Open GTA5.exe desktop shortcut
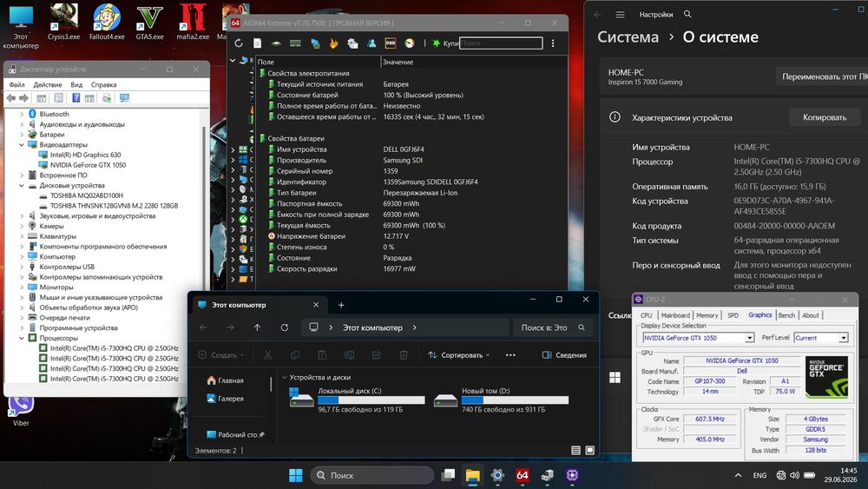Viewport: 868px width, 489px height. point(149,23)
